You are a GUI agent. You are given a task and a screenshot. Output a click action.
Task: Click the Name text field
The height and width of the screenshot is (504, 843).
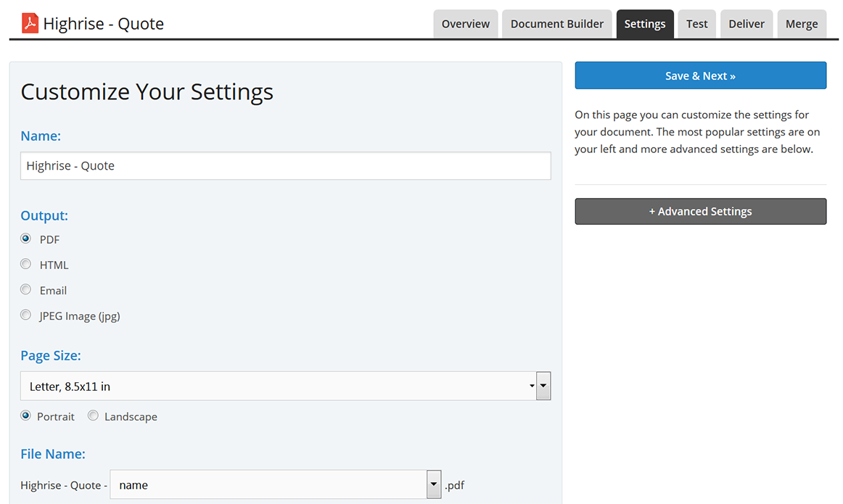pos(285,166)
